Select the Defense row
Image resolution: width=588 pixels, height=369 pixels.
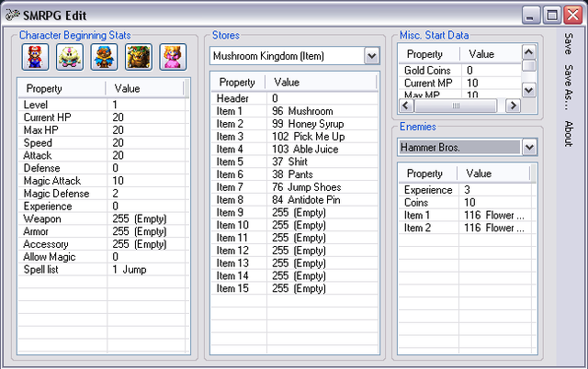[x=102, y=168]
